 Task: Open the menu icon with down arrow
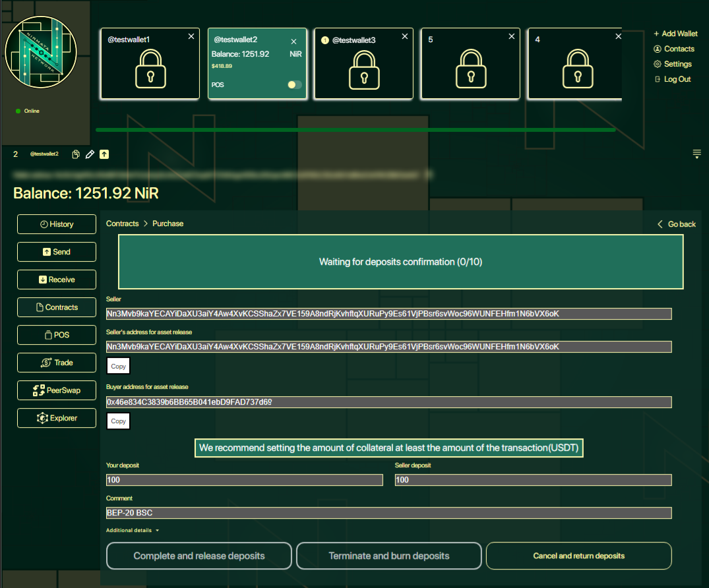(x=696, y=154)
